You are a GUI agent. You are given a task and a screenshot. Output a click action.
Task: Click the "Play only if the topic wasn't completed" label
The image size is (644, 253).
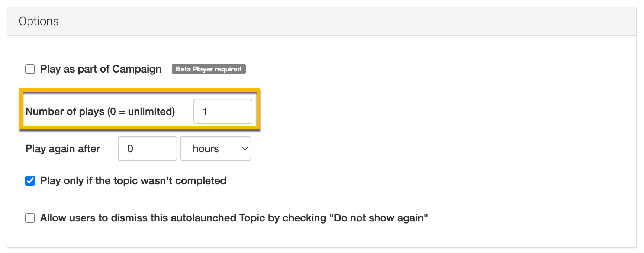coord(133,181)
